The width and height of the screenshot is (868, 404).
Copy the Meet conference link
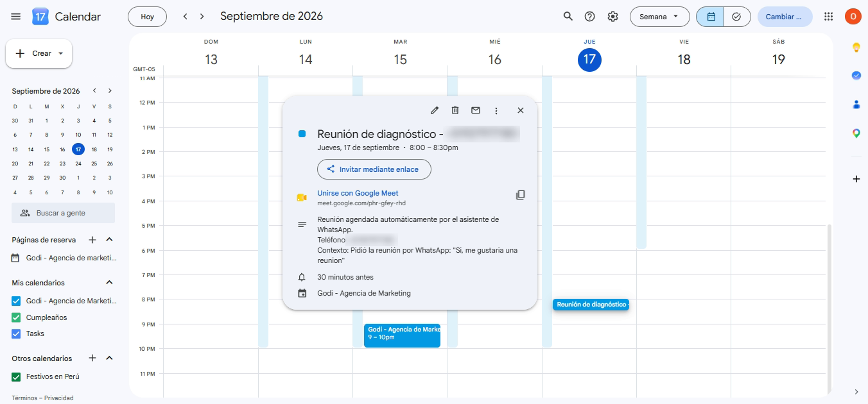coord(521,195)
